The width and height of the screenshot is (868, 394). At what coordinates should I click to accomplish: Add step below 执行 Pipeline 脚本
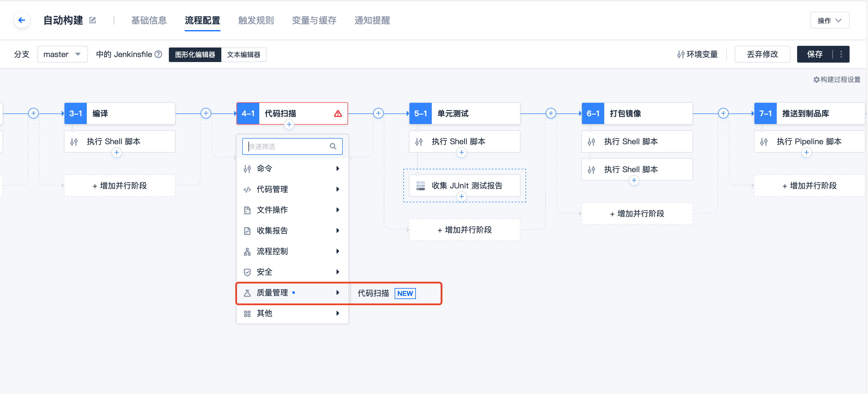click(807, 153)
